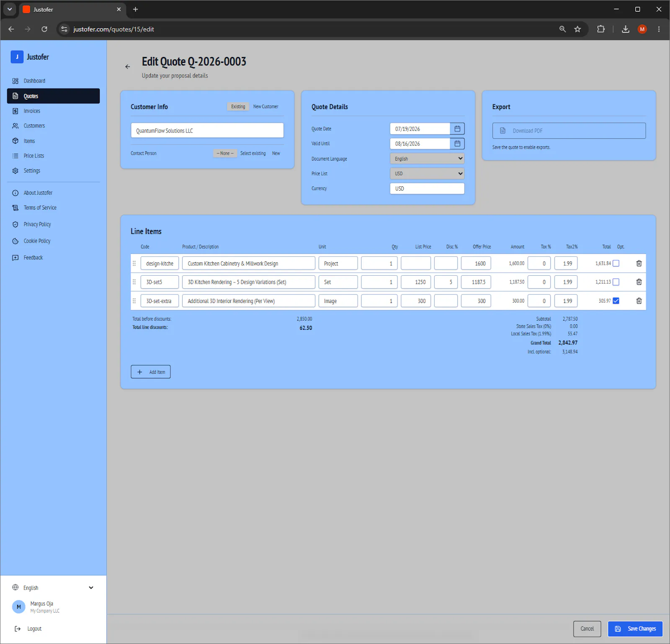Edit Offer Price 1600 field
This screenshot has height=644, width=670.
(x=476, y=264)
